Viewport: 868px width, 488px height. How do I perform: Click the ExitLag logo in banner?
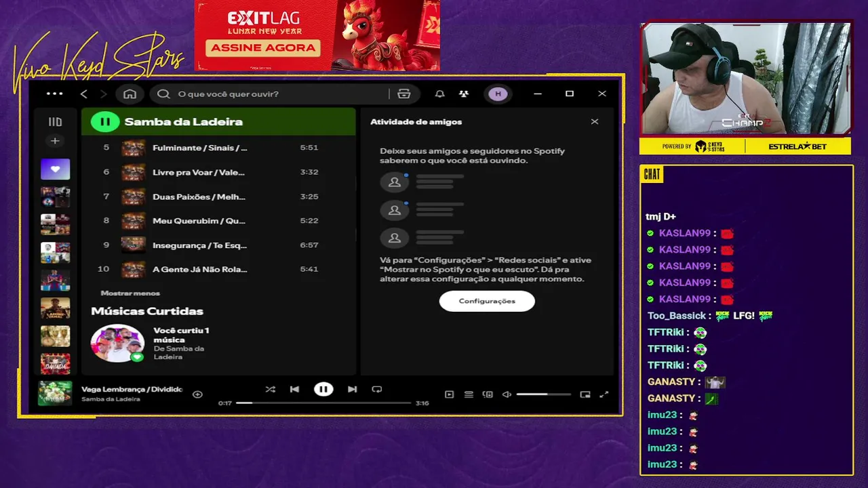[262, 18]
